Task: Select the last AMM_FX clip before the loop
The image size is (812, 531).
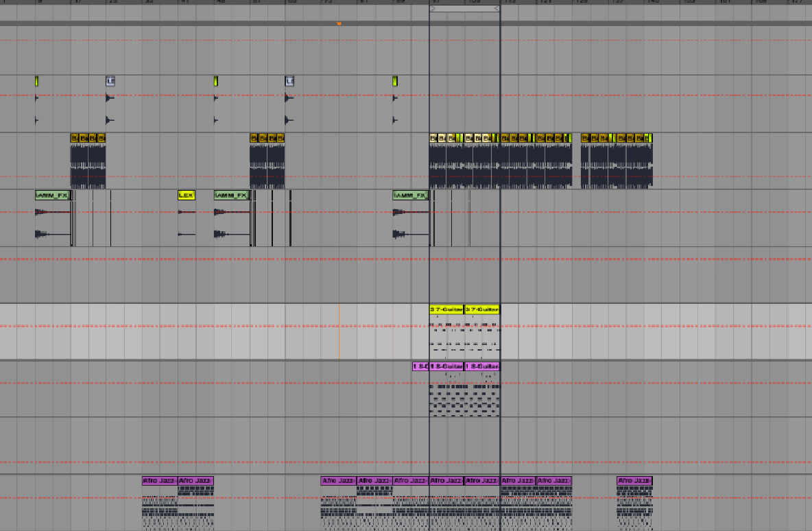Action: pos(411,196)
